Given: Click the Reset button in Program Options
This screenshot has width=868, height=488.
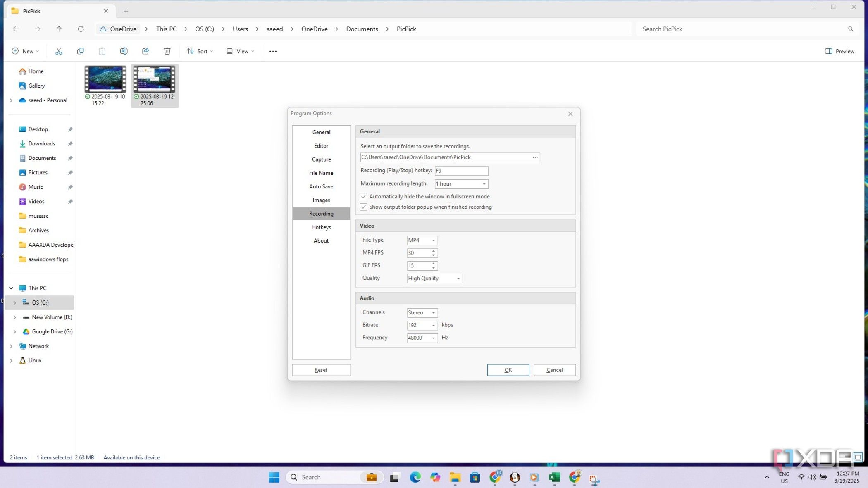Looking at the screenshot, I should pyautogui.click(x=321, y=370).
